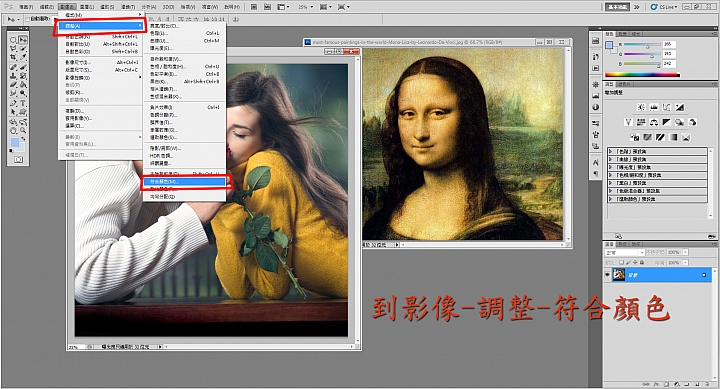Open the Arrange Documents dropdown
Image resolution: width=720 pixels, height=389 pixels.
pos(283,7)
